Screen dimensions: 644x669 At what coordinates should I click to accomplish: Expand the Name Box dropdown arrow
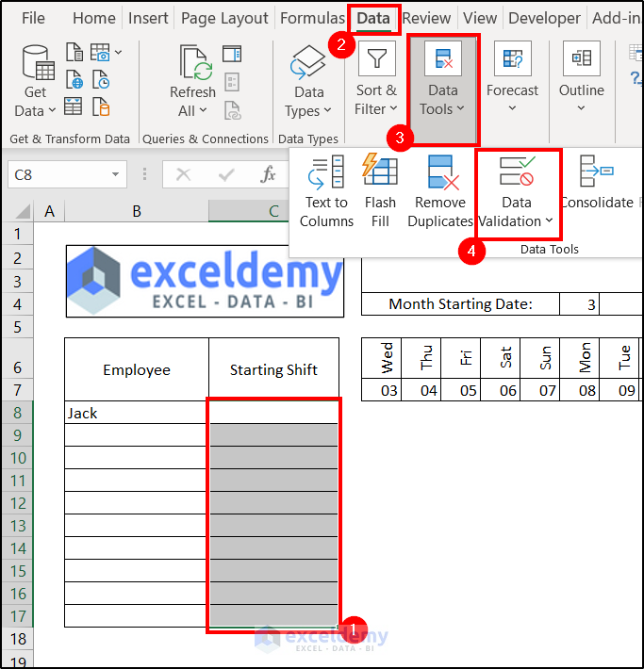coord(115,174)
